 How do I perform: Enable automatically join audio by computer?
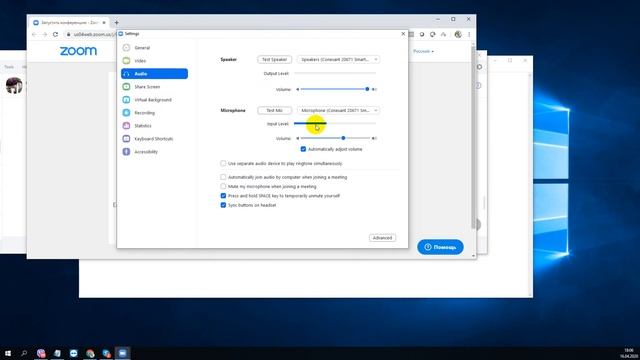(223, 177)
